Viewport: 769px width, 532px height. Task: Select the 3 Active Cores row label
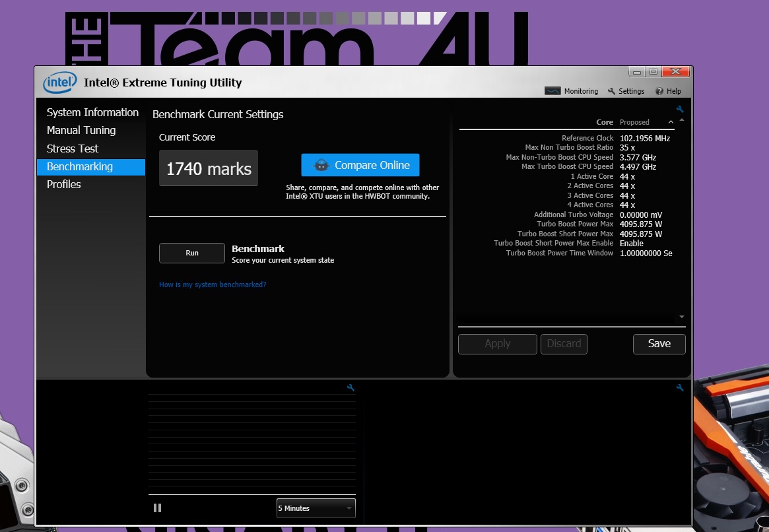coord(590,195)
